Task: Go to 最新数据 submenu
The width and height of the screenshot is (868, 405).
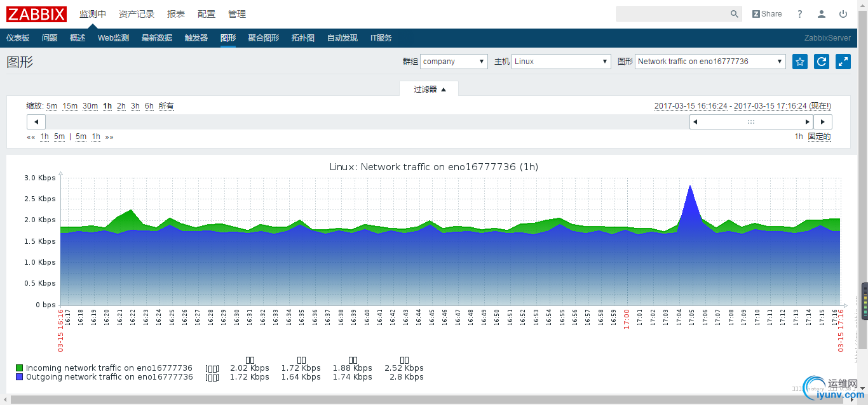Action: 157,38
